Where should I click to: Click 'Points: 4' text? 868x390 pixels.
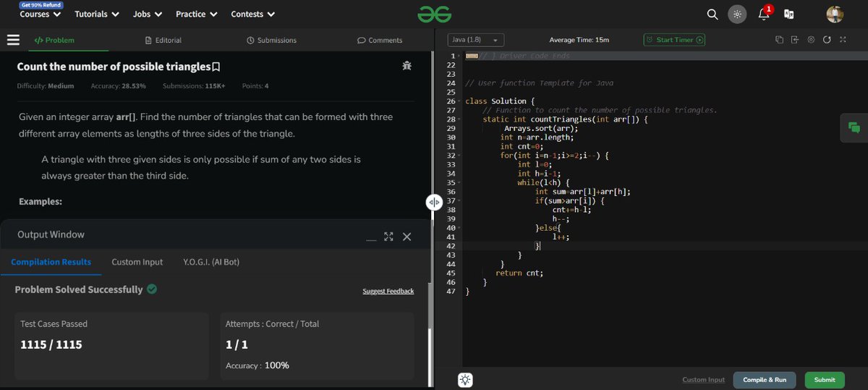[255, 86]
